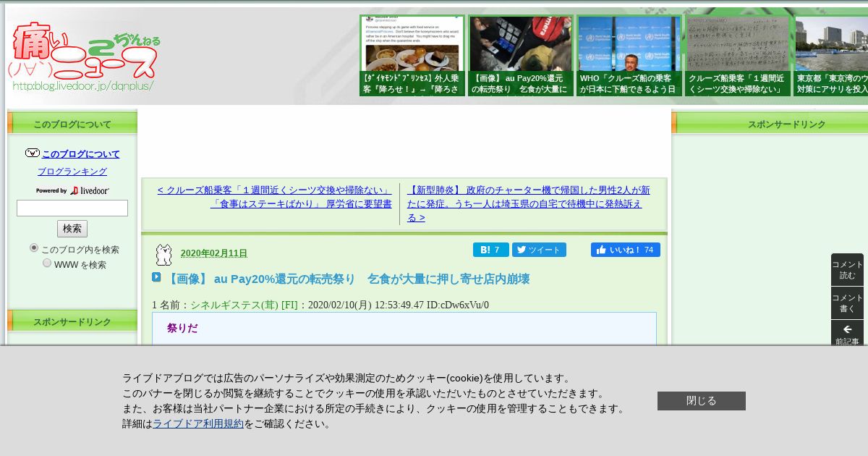
Task: Focus the blog search input field
Action: [x=72, y=208]
